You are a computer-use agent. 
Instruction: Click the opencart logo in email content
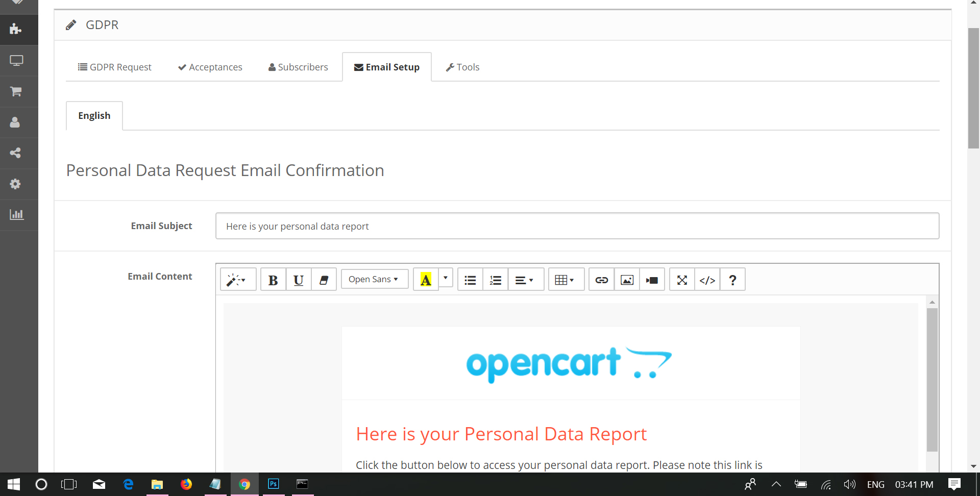coord(569,364)
